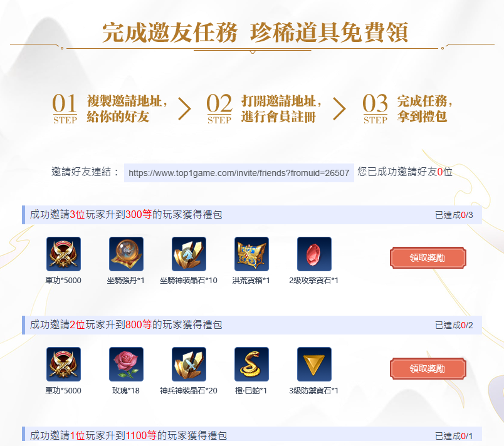This screenshot has height=446, width=504.
Task: Click the 成功邀請1位玩家升到1100等 section header
Action: pyautogui.click(x=252, y=435)
